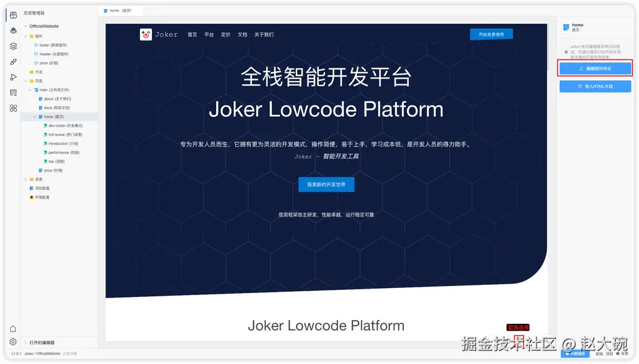This screenshot has height=364, width=639.
Task: Select performance (性能) section
Action: point(64,153)
